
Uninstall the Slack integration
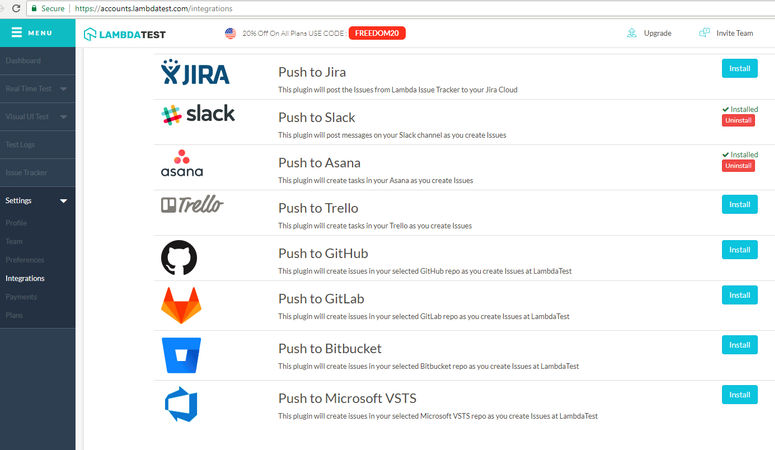tap(738, 120)
